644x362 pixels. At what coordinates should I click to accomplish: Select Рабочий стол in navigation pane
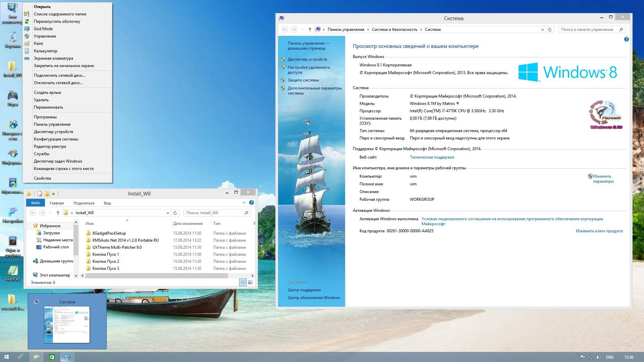pyautogui.click(x=52, y=247)
